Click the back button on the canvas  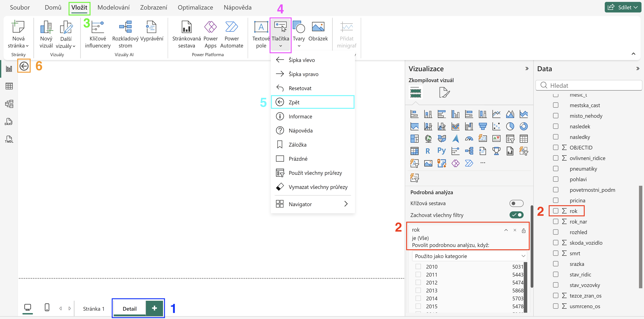click(x=24, y=66)
